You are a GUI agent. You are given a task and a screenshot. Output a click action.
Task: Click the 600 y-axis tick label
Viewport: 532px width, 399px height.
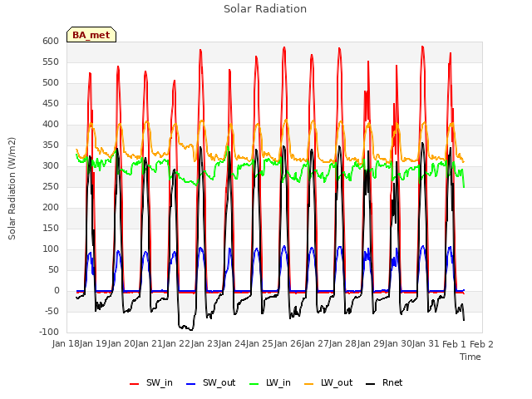pyautogui.click(x=51, y=41)
